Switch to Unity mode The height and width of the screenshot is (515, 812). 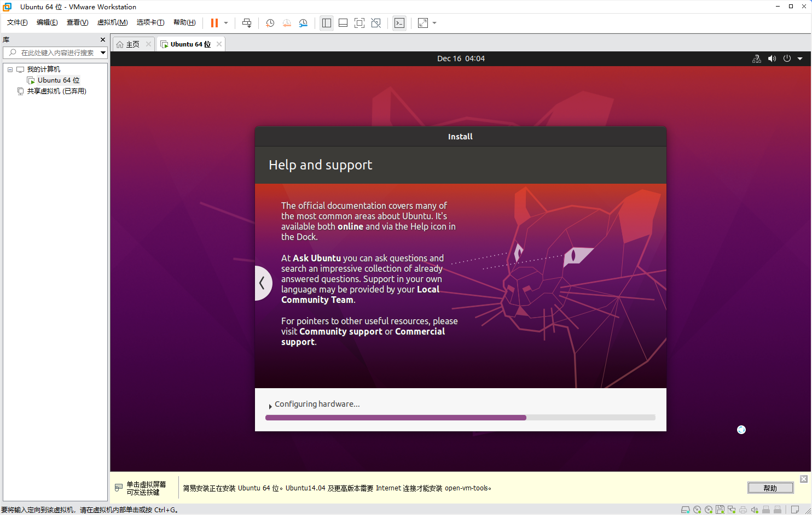click(x=376, y=23)
